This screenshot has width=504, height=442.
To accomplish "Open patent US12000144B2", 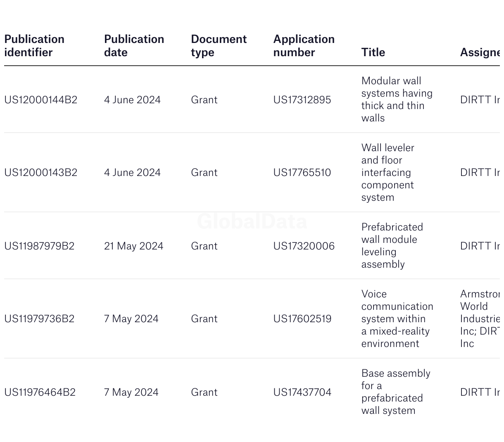I will (x=41, y=100).
